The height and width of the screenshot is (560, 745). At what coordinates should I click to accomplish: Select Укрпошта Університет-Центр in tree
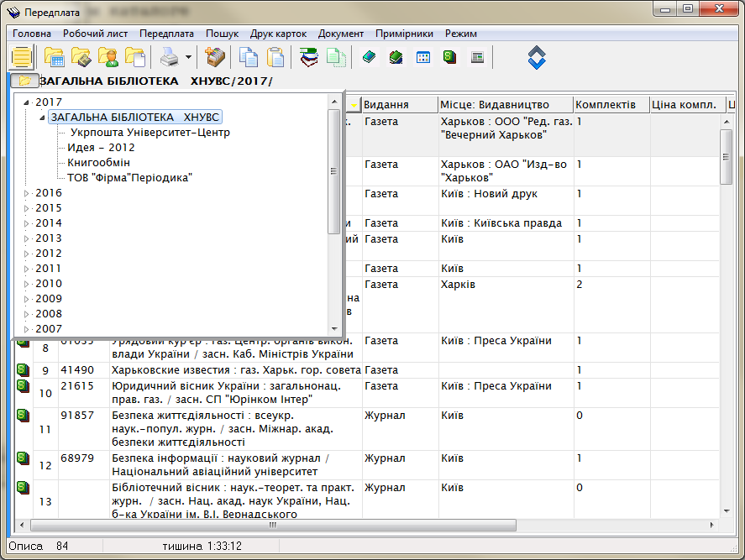click(x=150, y=133)
